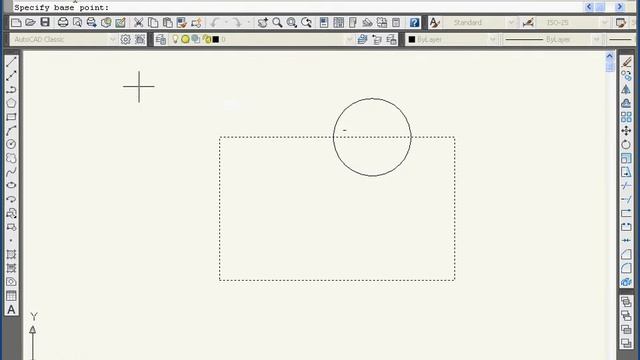Save the drawing using the floppy icon
Viewport: 640px width, 360px height.
(45, 22)
